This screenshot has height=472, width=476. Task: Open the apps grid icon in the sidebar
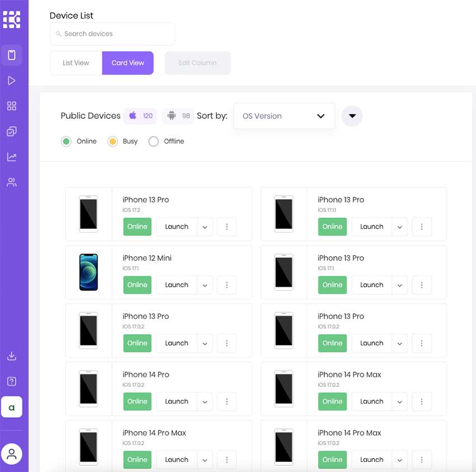(x=12, y=105)
